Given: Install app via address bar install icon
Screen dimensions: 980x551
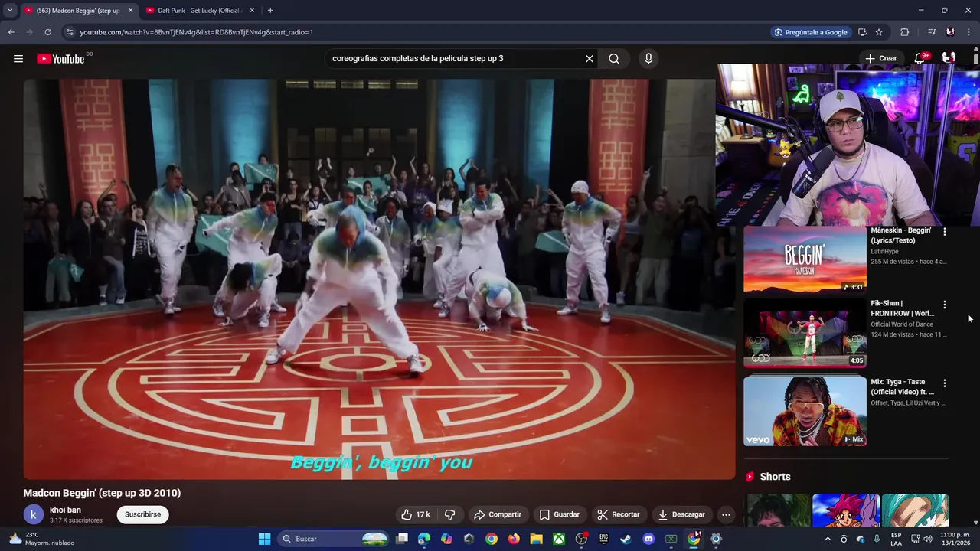Looking at the screenshot, I should pyautogui.click(x=862, y=32).
